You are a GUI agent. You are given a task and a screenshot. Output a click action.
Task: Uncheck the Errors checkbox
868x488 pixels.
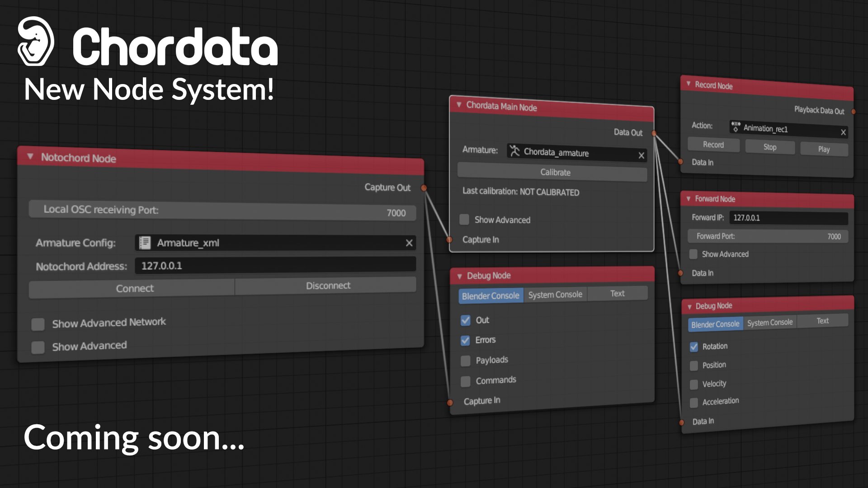pyautogui.click(x=465, y=340)
